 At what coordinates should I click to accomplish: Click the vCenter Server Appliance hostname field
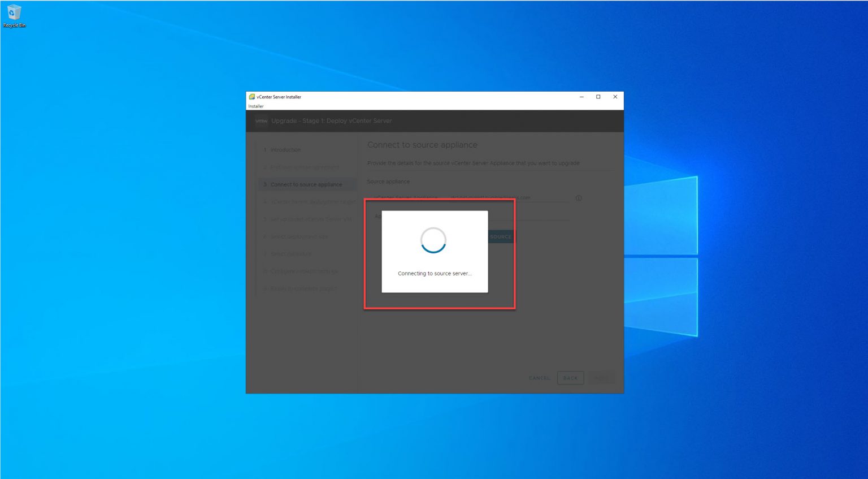(x=509, y=197)
